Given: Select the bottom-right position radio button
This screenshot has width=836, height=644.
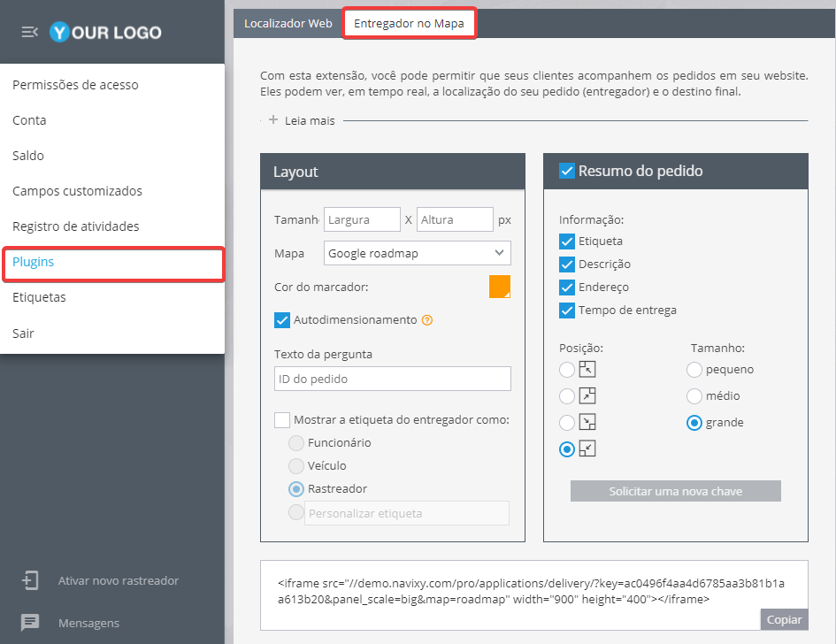Looking at the screenshot, I should point(567,423).
